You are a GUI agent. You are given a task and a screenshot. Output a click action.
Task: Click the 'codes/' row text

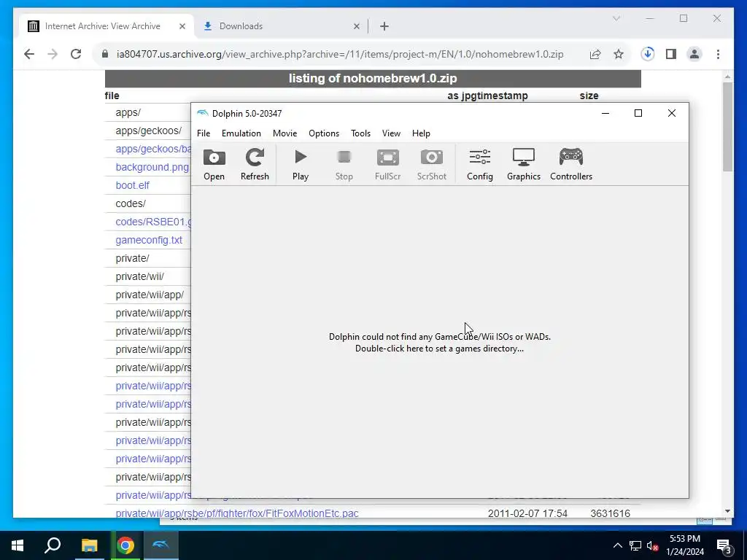(131, 203)
